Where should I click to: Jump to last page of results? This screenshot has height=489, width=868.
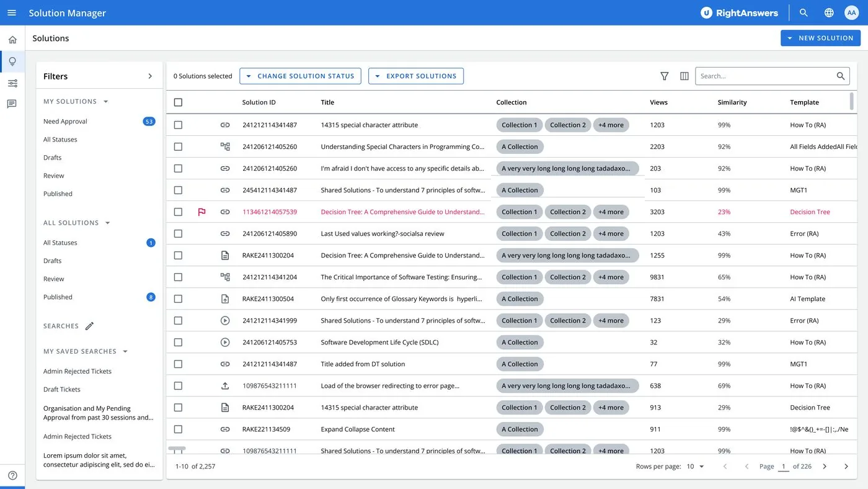point(846,466)
